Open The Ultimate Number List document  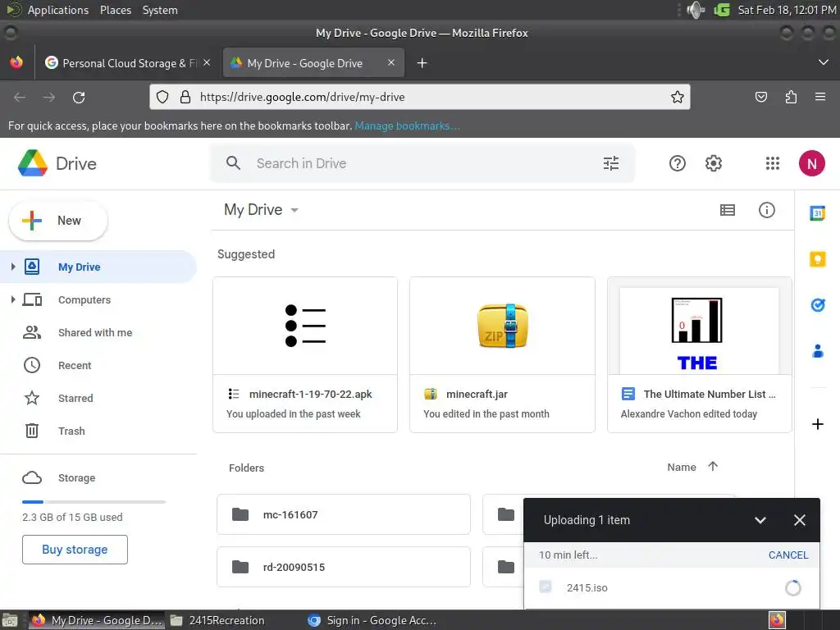(699, 354)
